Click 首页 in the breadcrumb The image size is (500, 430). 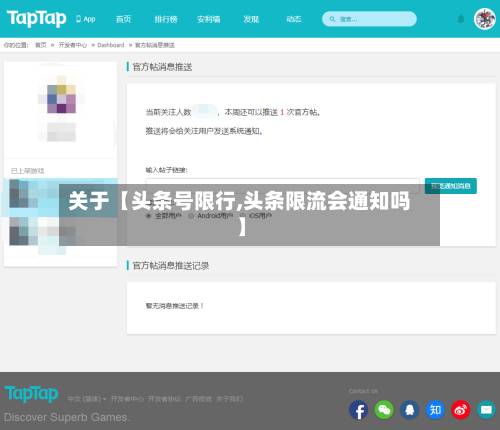[41, 45]
